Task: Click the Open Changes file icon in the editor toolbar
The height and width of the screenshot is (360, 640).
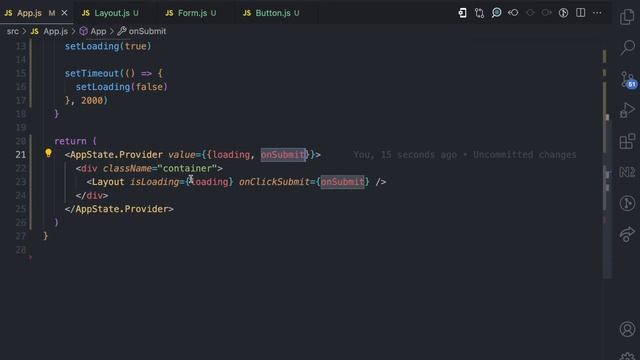Action: [462, 13]
